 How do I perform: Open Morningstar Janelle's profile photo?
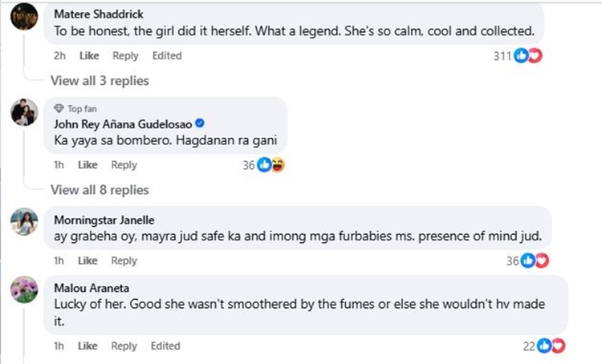24,221
